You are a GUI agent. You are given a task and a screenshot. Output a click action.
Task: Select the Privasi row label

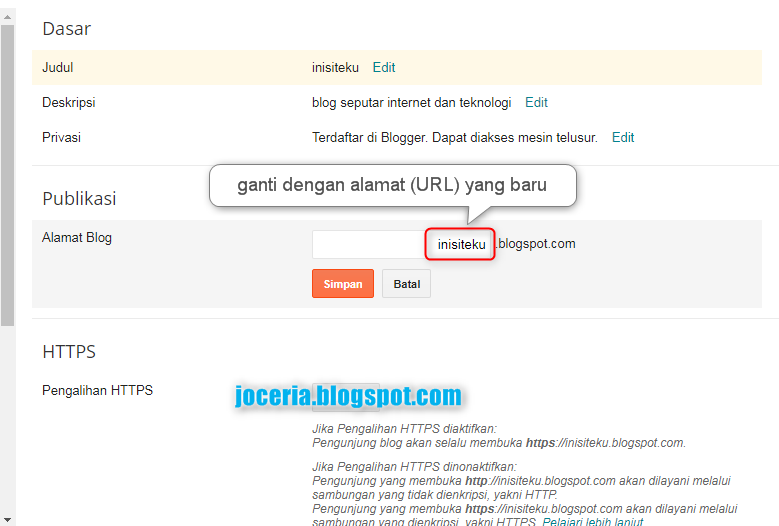tap(61, 137)
